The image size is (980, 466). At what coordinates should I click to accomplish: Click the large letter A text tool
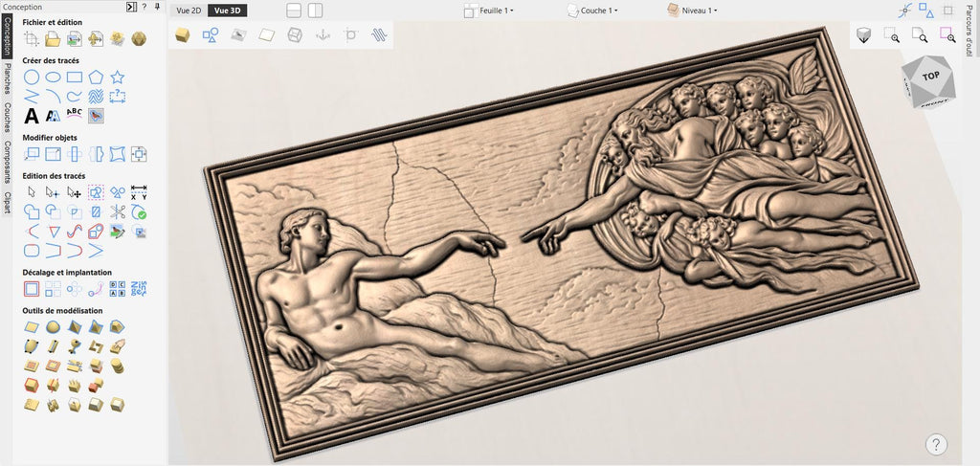click(32, 116)
